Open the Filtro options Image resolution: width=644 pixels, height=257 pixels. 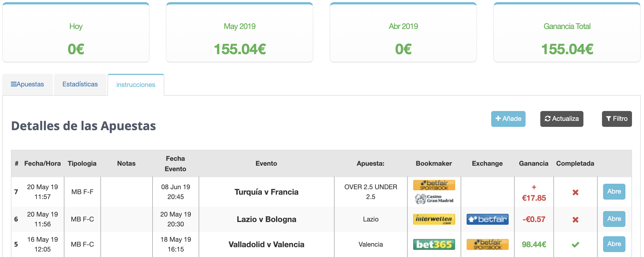click(x=617, y=119)
